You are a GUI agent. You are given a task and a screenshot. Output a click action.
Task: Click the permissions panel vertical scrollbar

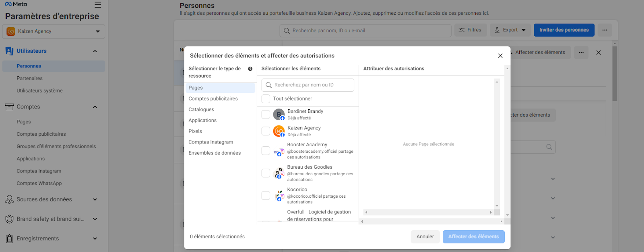pyautogui.click(x=497, y=144)
